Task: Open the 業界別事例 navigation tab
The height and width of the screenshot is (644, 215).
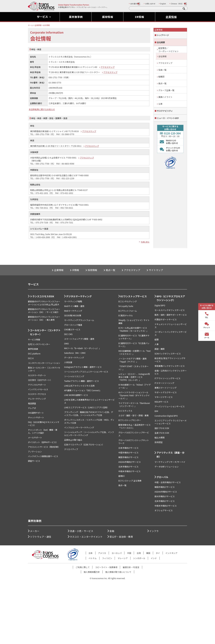Action: [76, 17]
